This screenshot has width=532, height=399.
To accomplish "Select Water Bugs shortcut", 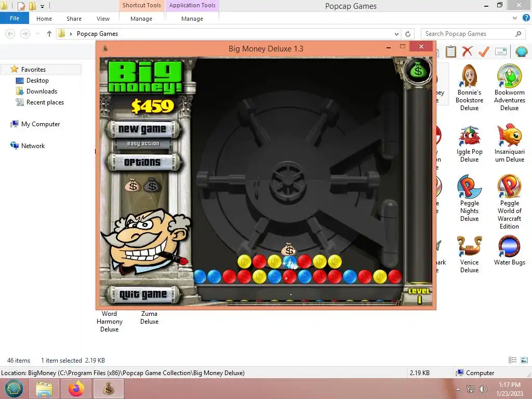I will click(509, 251).
